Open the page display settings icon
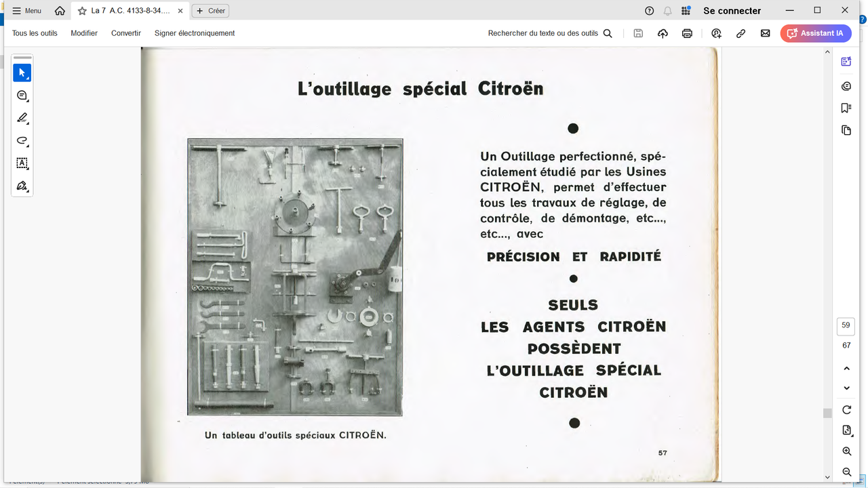Image resolution: width=868 pixels, height=488 pixels. tap(846, 430)
